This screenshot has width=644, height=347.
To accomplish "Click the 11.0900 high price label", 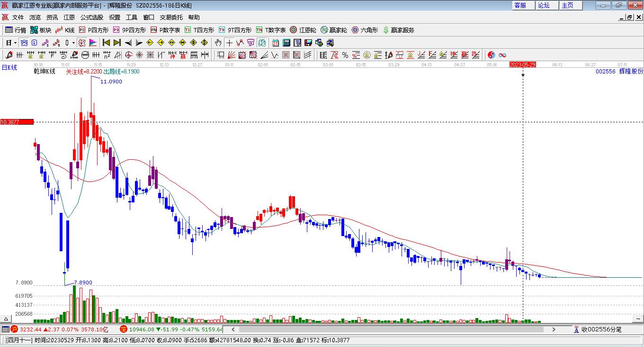I will (111, 82).
